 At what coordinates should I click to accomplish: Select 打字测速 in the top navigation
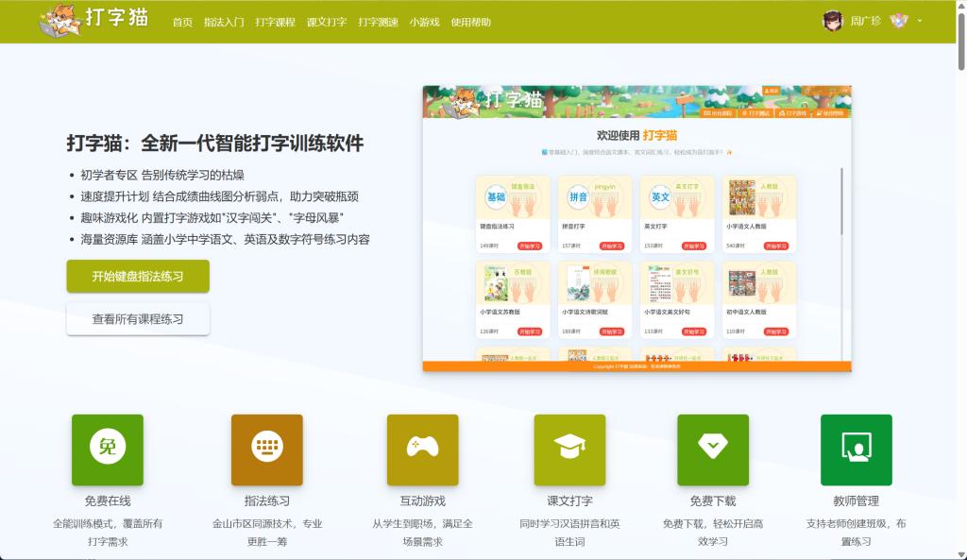[378, 22]
